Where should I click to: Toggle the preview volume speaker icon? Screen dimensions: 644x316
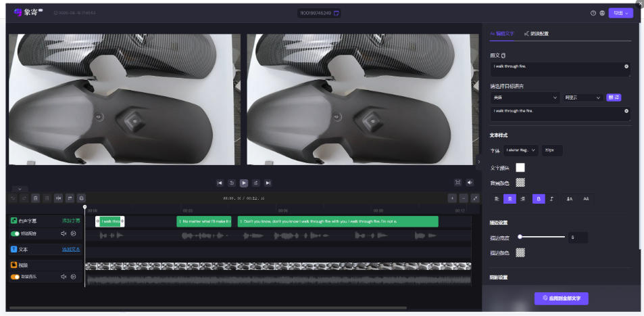470,182
